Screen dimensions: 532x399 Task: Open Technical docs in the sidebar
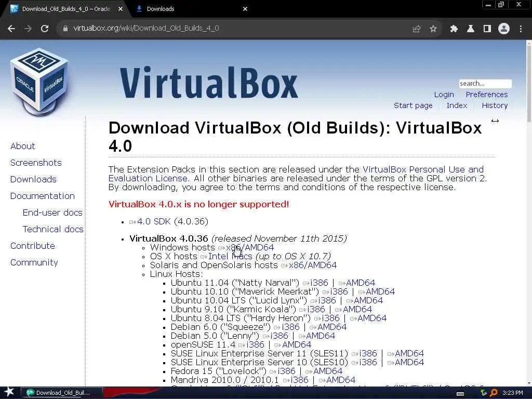click(53, 229)
